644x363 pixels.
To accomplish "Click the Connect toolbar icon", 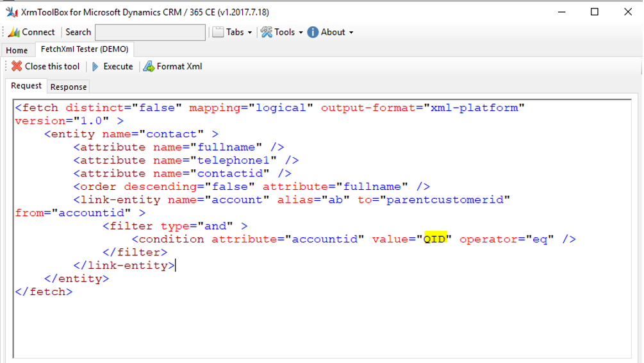I will 14,32.
